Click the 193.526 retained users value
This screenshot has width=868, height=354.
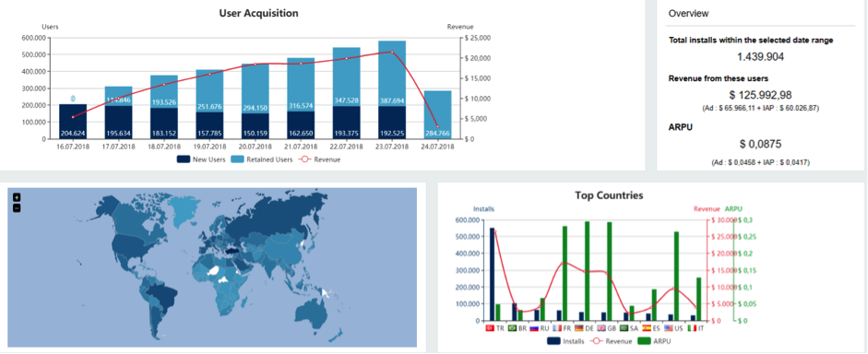[164, 103]
